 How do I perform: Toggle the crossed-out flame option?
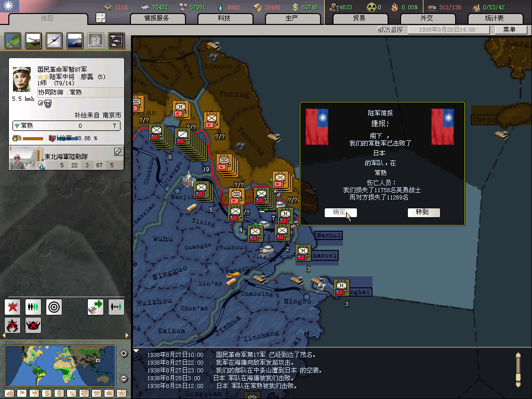coord(12,326)
